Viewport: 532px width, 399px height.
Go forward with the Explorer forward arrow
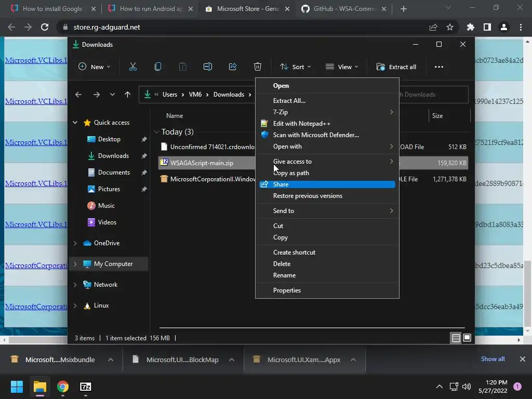tap(97, 95)
